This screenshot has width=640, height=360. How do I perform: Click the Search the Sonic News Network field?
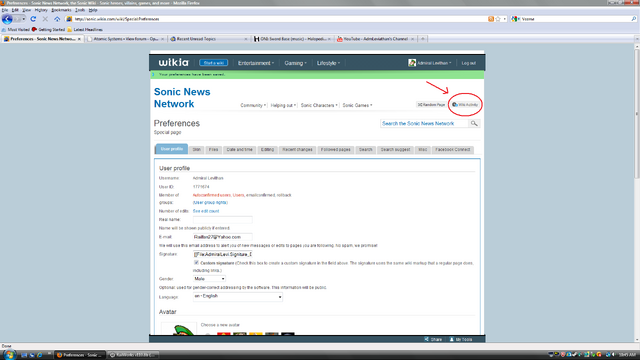pyautogui.click(x=424, y=123)
